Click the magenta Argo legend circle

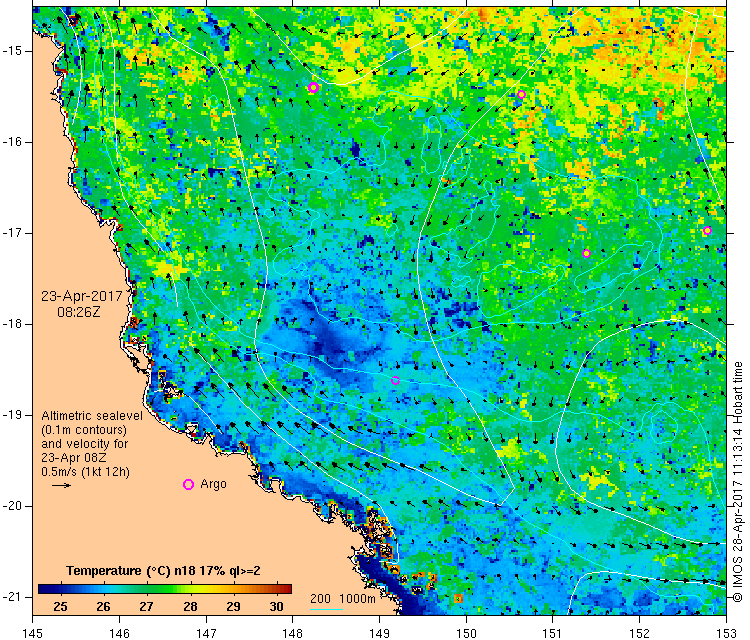tap(188, 485)
